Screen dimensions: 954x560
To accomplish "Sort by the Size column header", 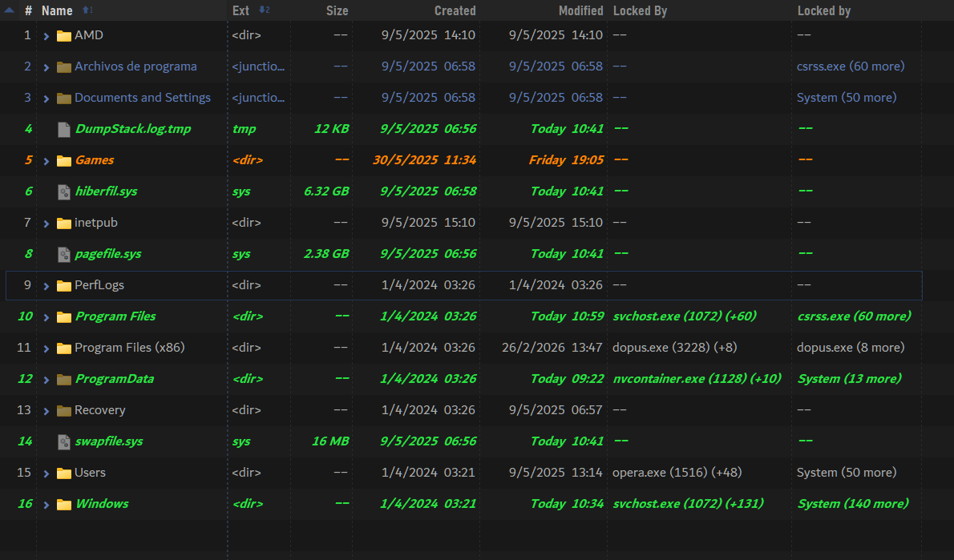I will coord(337,10).
